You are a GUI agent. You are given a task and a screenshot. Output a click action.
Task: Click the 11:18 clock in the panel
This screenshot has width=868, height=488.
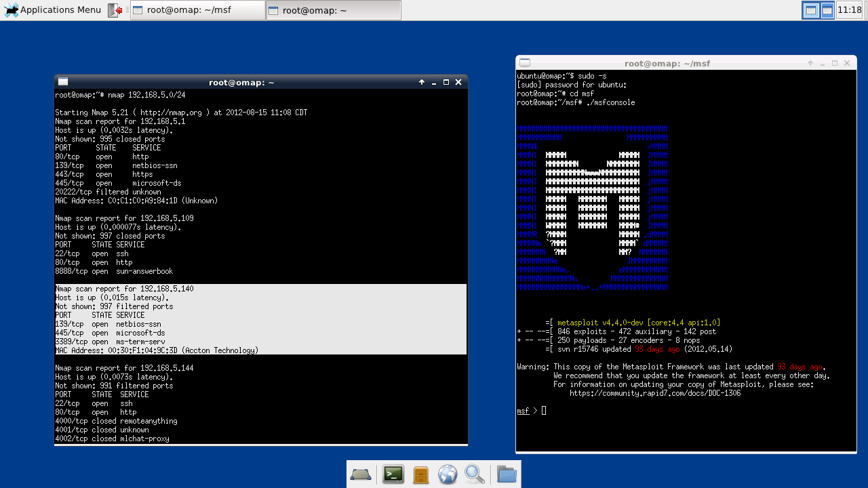coord(850,10)
